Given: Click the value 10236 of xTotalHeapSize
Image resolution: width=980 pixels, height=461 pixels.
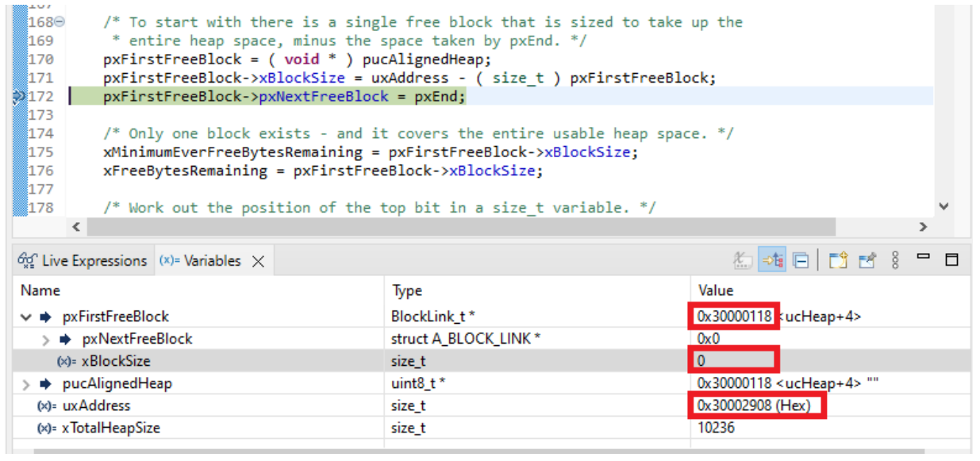Looking at the screenshot, I should point(716,428).
